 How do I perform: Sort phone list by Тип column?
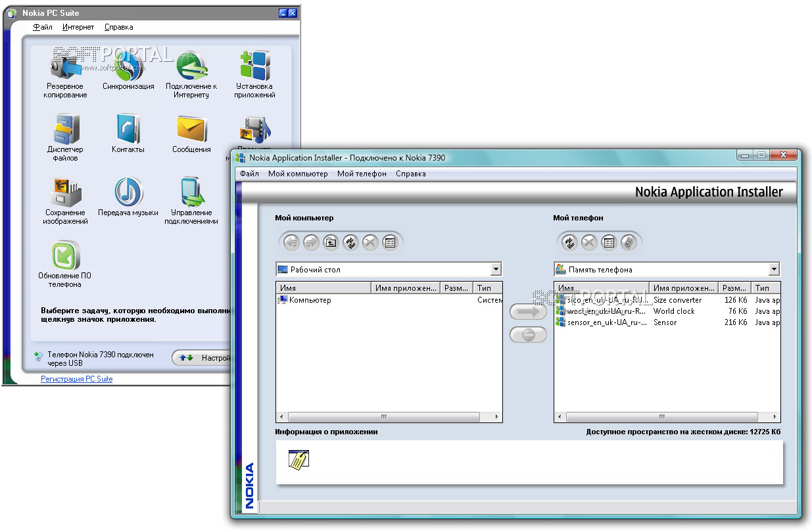(x=765, y=288)
